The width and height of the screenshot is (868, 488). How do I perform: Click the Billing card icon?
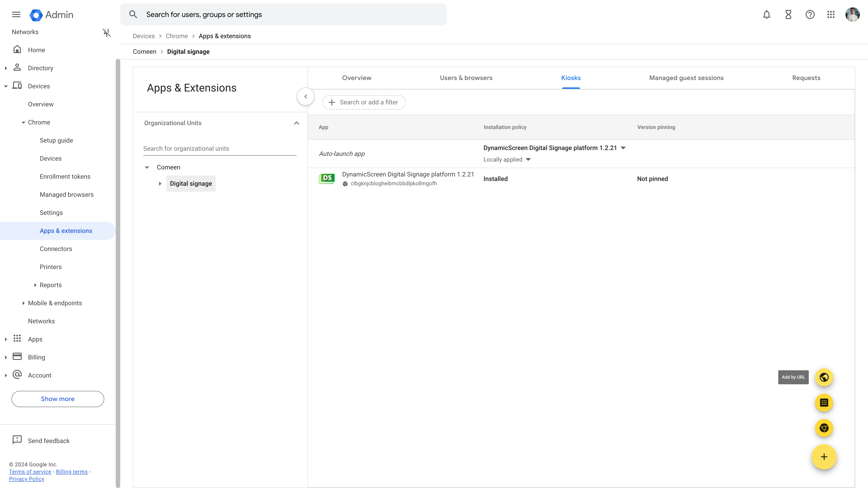coord(17,357)
